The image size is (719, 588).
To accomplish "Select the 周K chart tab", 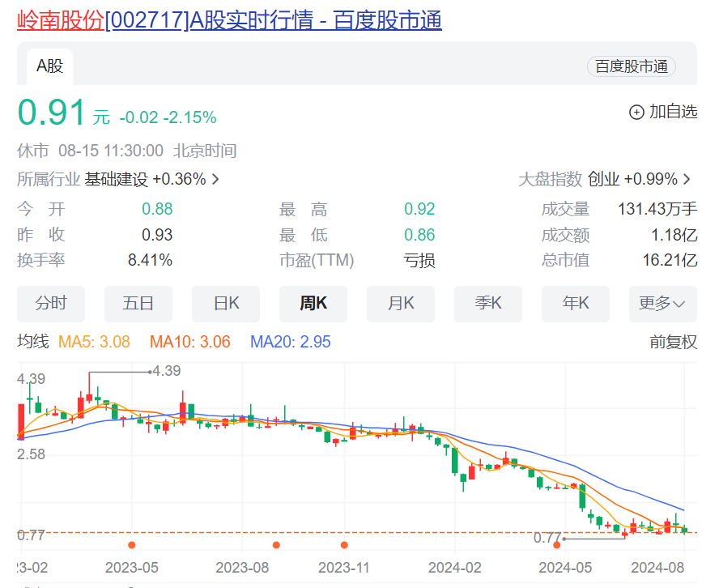I will 313,304.
